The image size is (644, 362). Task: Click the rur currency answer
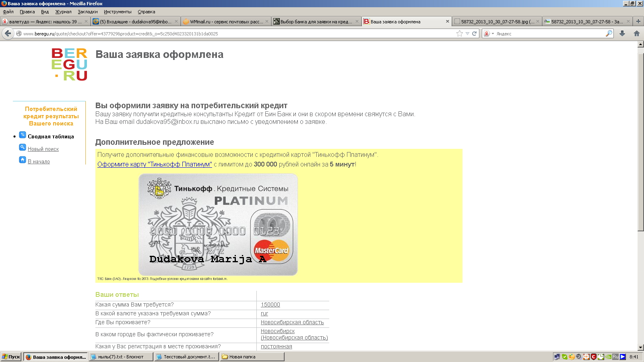(x=264, y=313)
